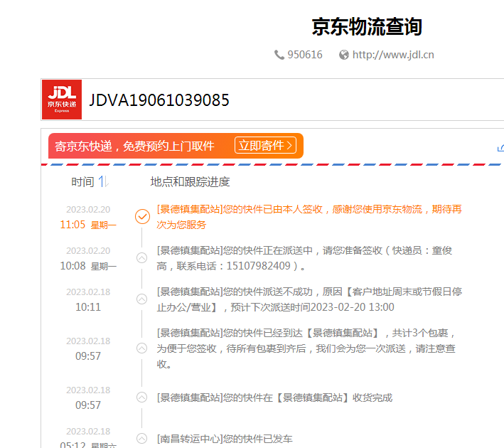The image size is (504, 448).
Task: Click the globe icon beside jdl.cn
Action: coord(343,55)
